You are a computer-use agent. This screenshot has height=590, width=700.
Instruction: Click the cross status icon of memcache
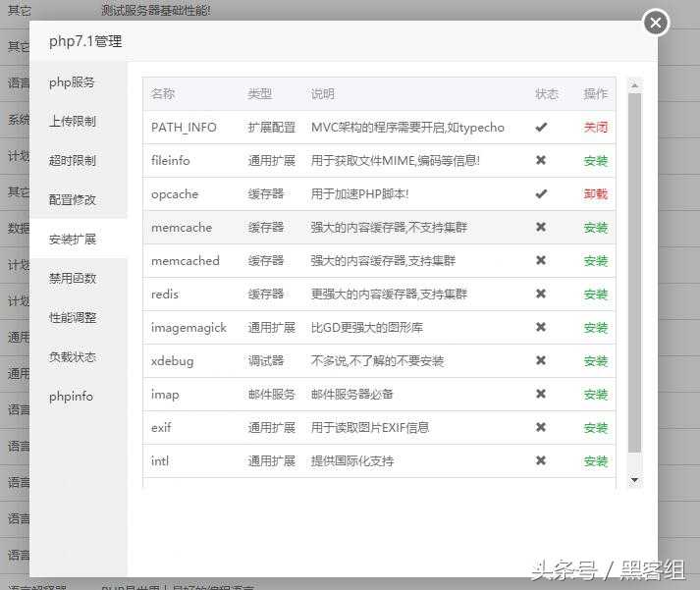[x=541, y=227]
